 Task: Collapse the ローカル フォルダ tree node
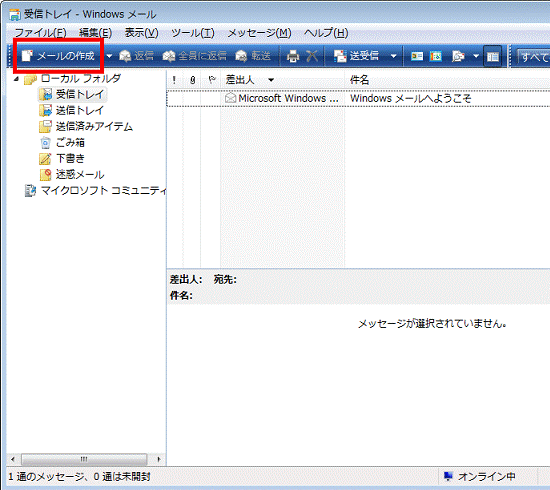pyautogui.click(x=16, y=79)
